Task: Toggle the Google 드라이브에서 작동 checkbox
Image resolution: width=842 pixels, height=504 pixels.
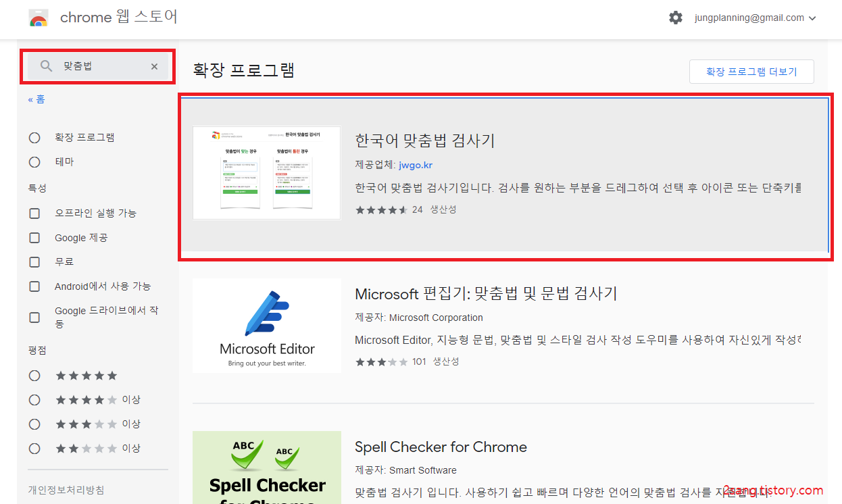Action: (34, 318)
